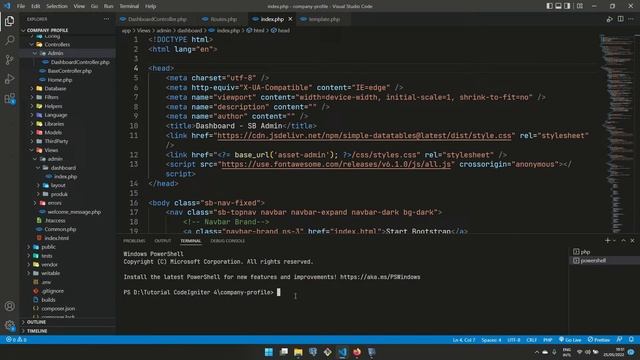
Task: Open Windows Start button on taskbar
Action: pos(269,352)
